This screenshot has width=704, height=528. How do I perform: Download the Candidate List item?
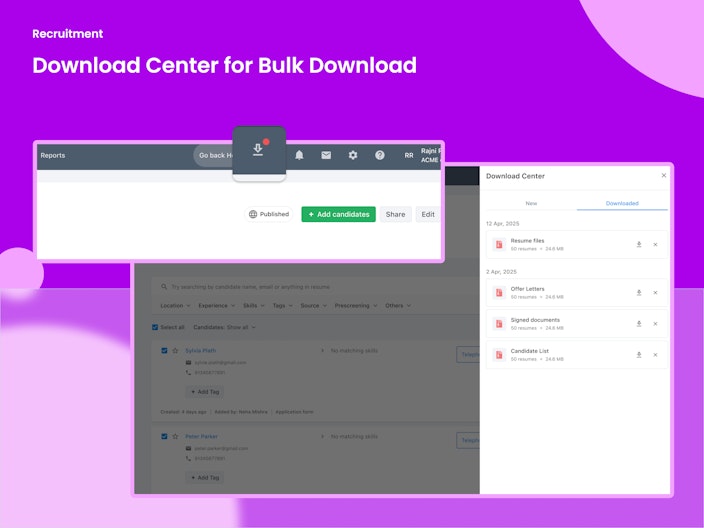click(638, 355)
